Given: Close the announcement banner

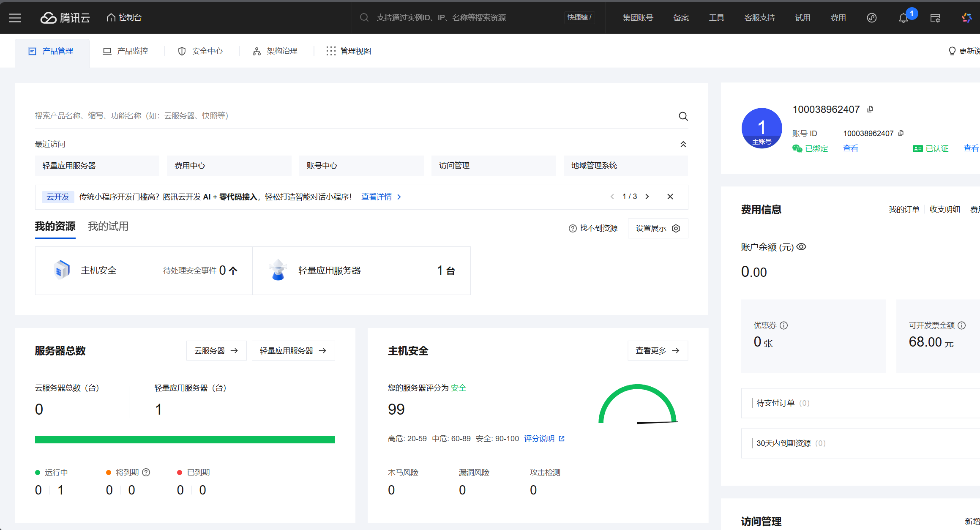Looking at the screenshot, I should (x=670, y=197).
